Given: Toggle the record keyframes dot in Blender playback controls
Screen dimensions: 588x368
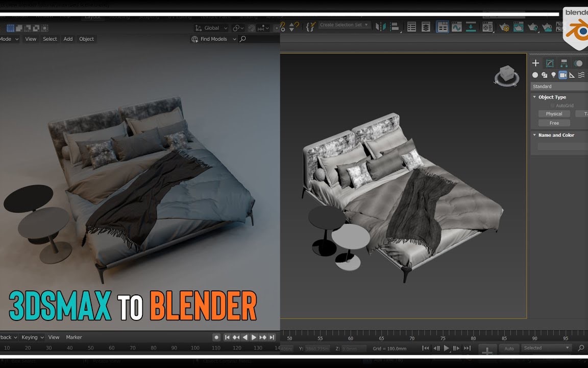Looking at the screenshot, I should tap(216, 337).
